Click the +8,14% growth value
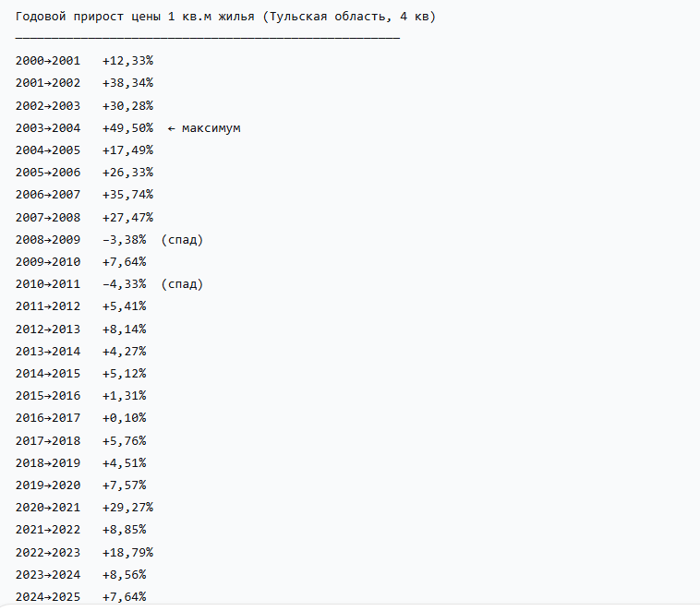Image resolution: width=700 pixels, height=611 pixels. point(124,329)
